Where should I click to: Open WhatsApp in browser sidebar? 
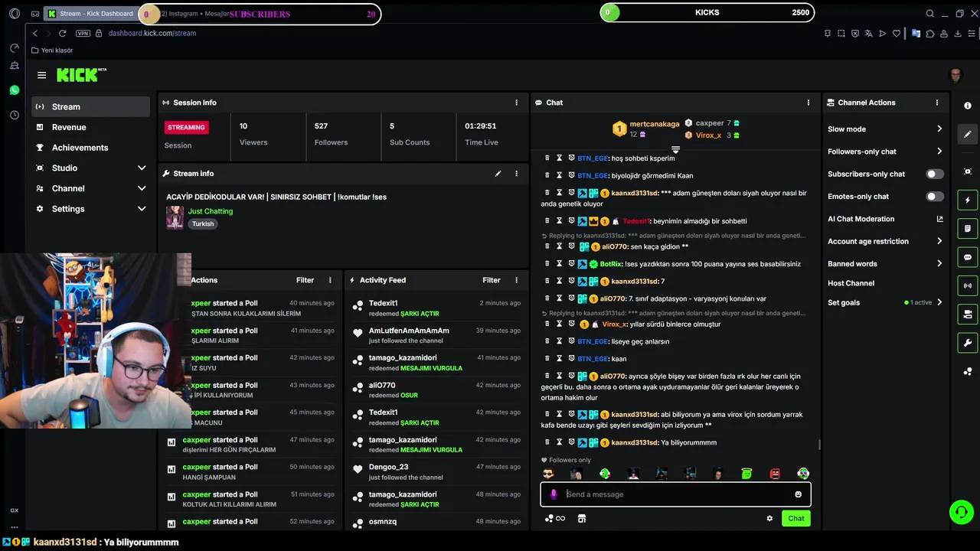pos(15,90)
